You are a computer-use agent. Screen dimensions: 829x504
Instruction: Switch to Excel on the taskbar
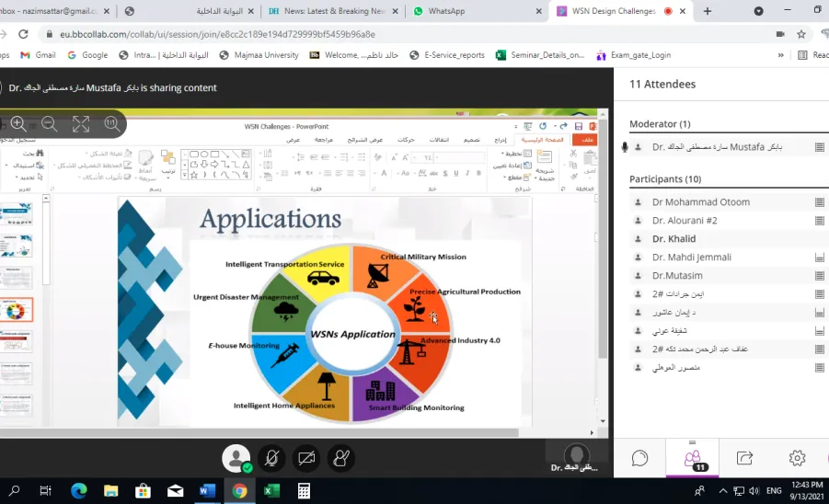[271, 491]
